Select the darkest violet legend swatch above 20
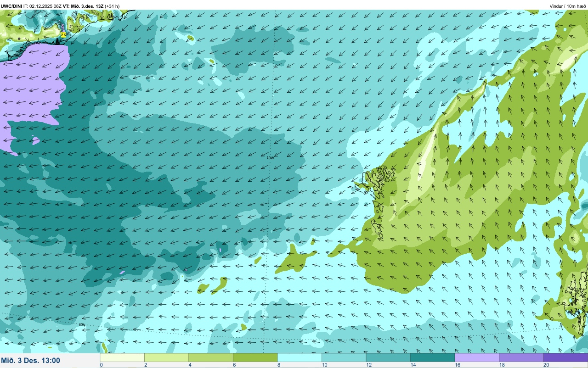The width and height of the screenshot is (588, 368). pos(565,357)
